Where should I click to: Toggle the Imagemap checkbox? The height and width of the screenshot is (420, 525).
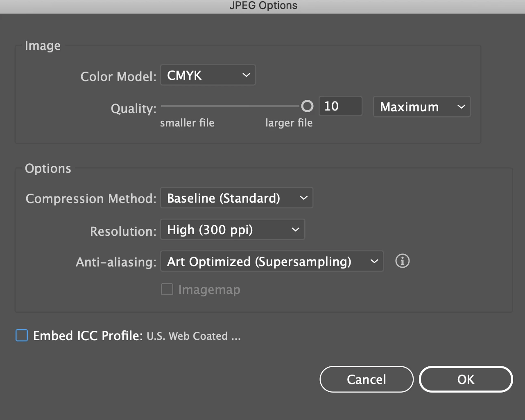167,289
